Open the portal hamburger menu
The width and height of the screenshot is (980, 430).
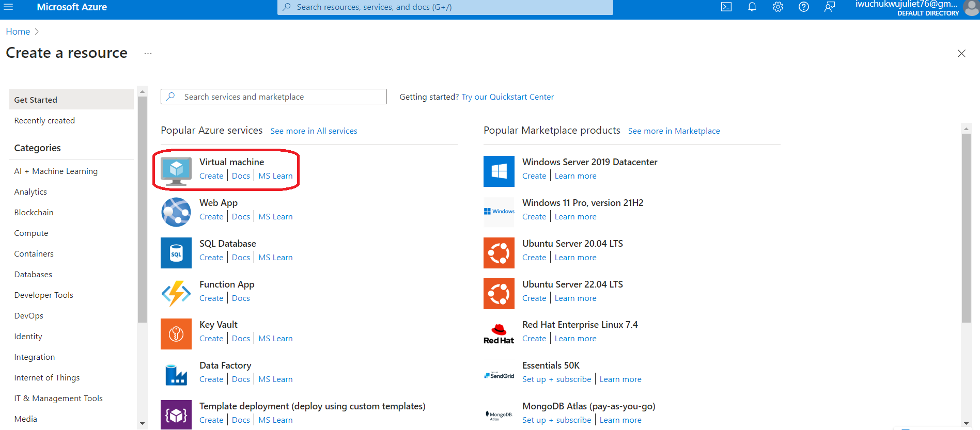8,7
